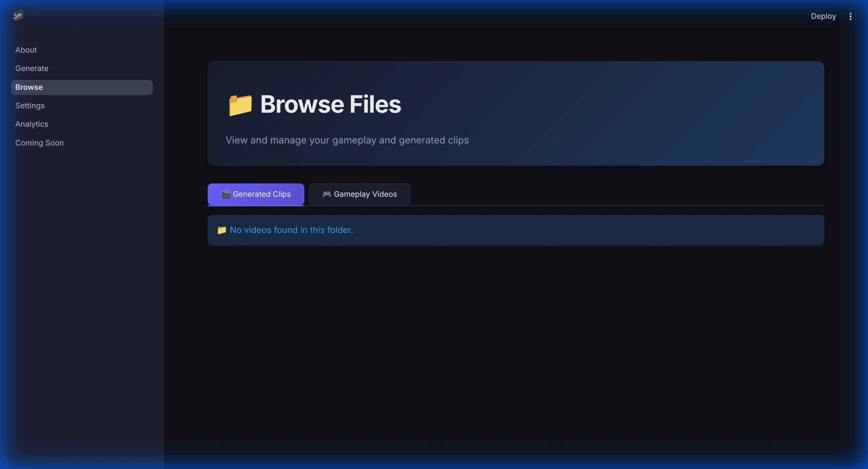Click the Deploy button

point(823,16)
